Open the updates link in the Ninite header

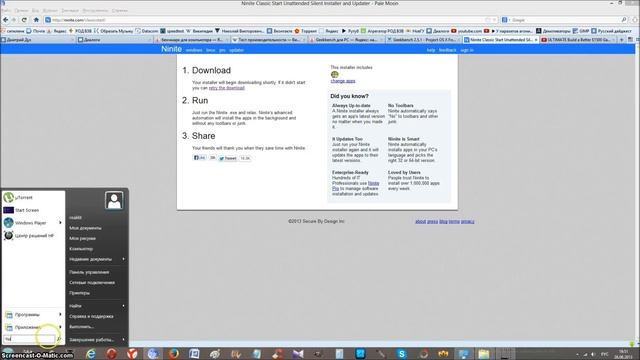click(236, 50)
